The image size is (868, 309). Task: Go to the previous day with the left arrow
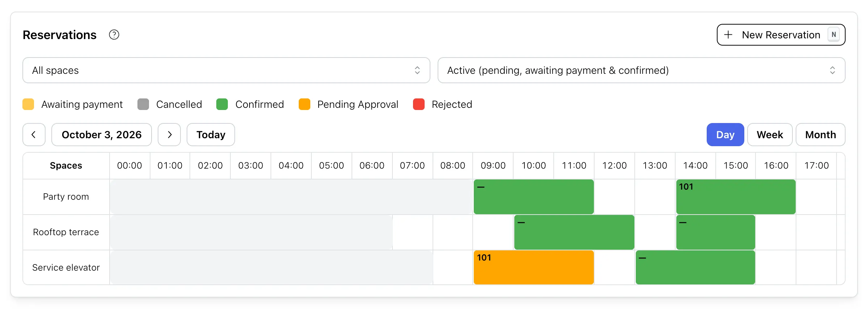point(34,135)
